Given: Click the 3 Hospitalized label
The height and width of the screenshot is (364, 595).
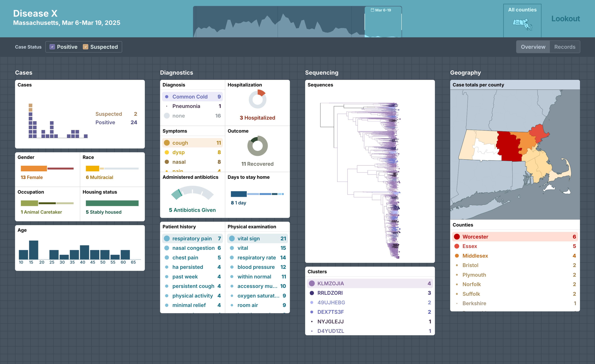Looking at the screenshot, I should [257, 118].
